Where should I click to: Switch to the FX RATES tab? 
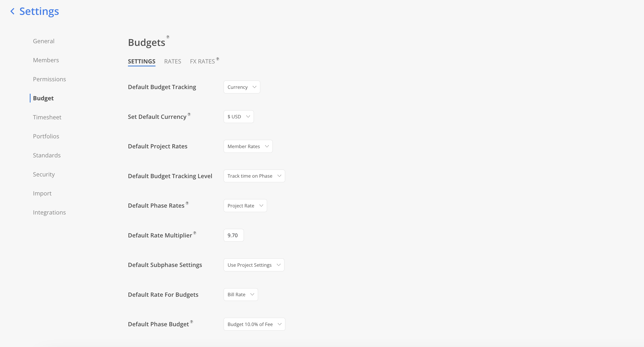pyautogui.click(x=202, y=61)
